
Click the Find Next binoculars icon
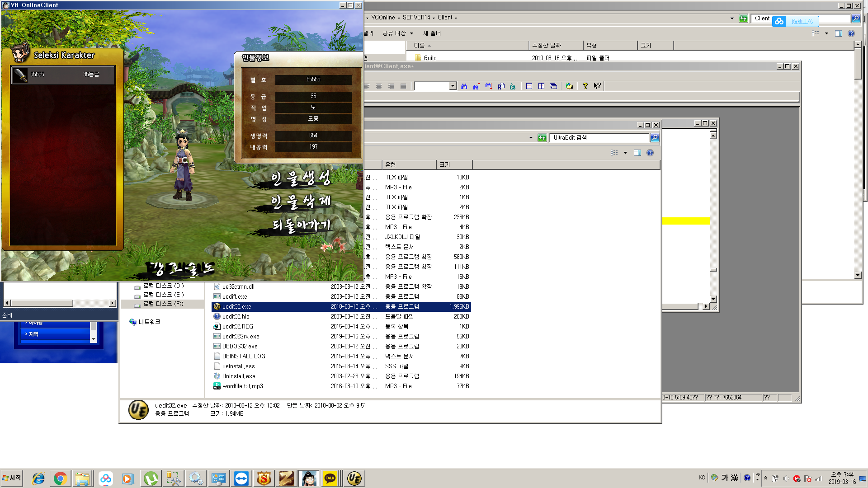[x=489, y=86]
